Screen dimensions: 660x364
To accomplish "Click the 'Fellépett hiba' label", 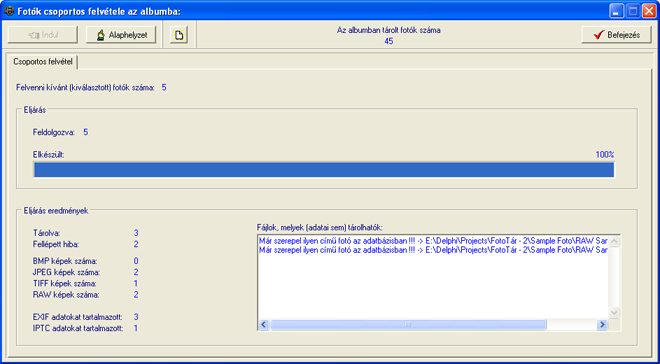I will [56, 244].
